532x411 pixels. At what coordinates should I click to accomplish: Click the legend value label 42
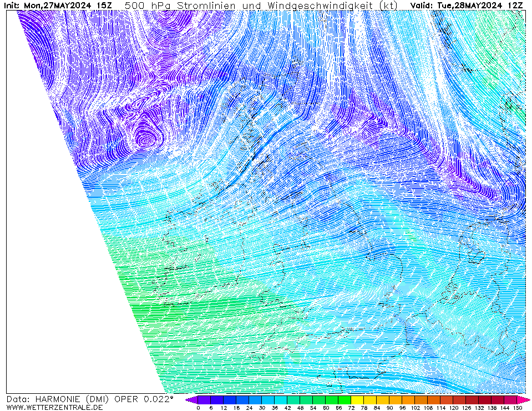coord(287,408)
